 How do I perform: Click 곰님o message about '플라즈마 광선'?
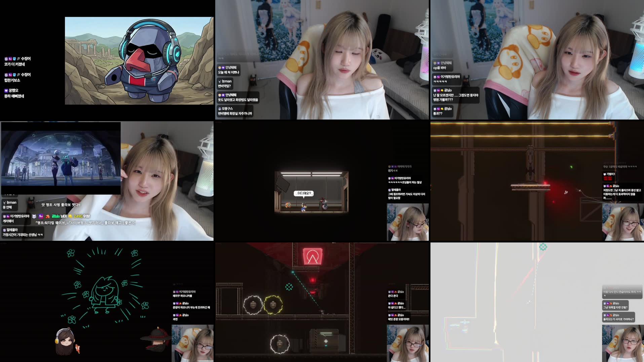pyautogui.click(x=622, y=194)
